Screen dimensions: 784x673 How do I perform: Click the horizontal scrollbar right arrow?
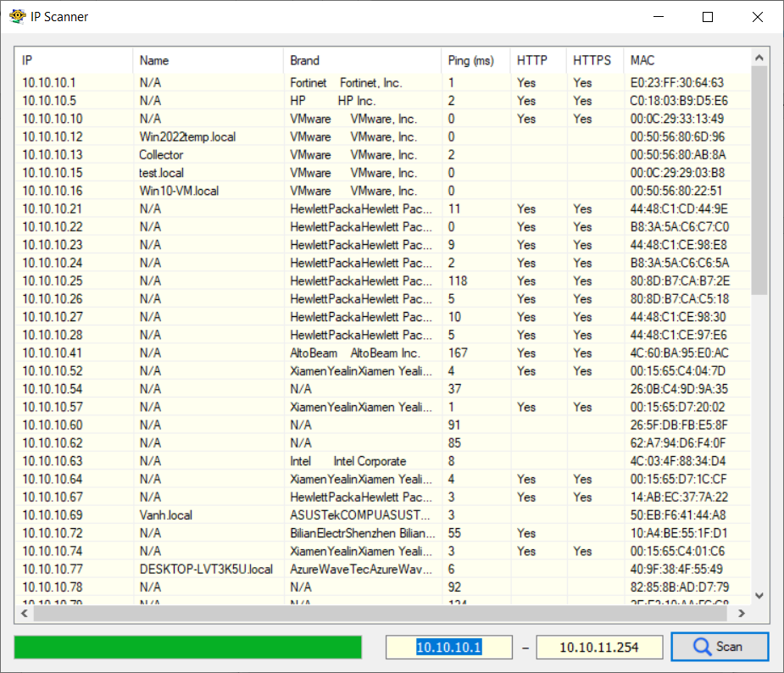pyautogui.click(x=742, y=613)
